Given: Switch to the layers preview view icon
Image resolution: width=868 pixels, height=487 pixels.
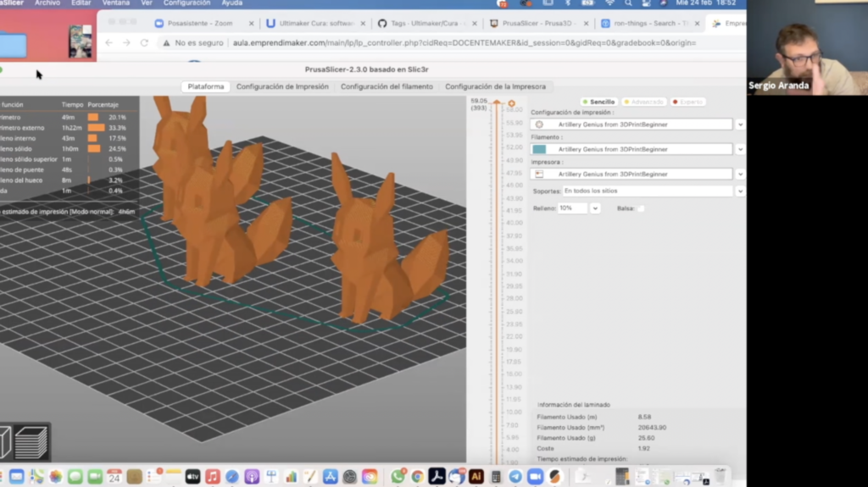Looking at the screenshot, I should (31, 442).
